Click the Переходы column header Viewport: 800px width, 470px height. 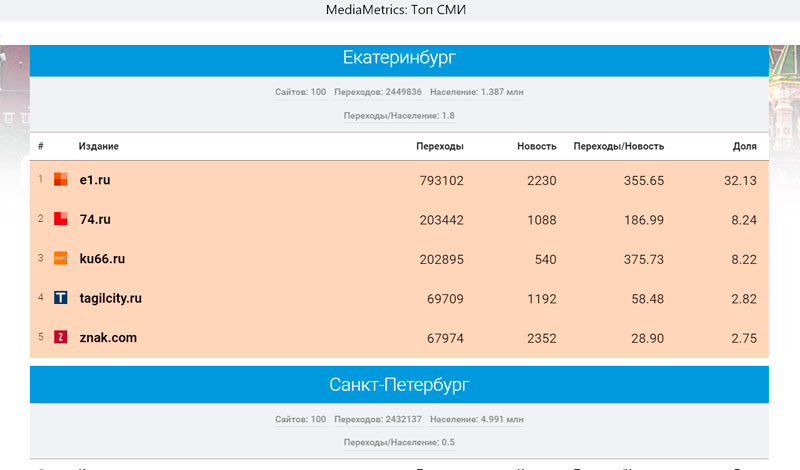point(440,146)
